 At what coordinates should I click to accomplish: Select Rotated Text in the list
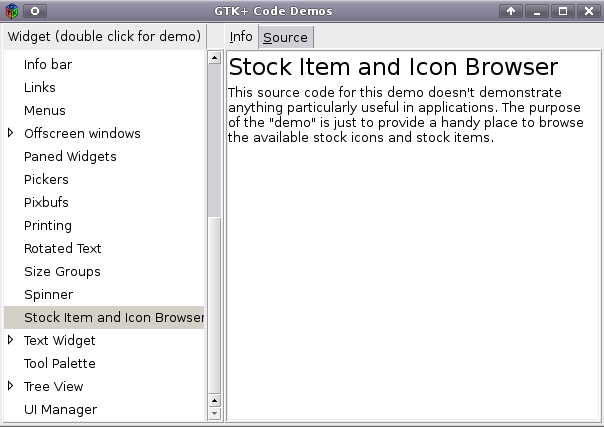point(63,248)
